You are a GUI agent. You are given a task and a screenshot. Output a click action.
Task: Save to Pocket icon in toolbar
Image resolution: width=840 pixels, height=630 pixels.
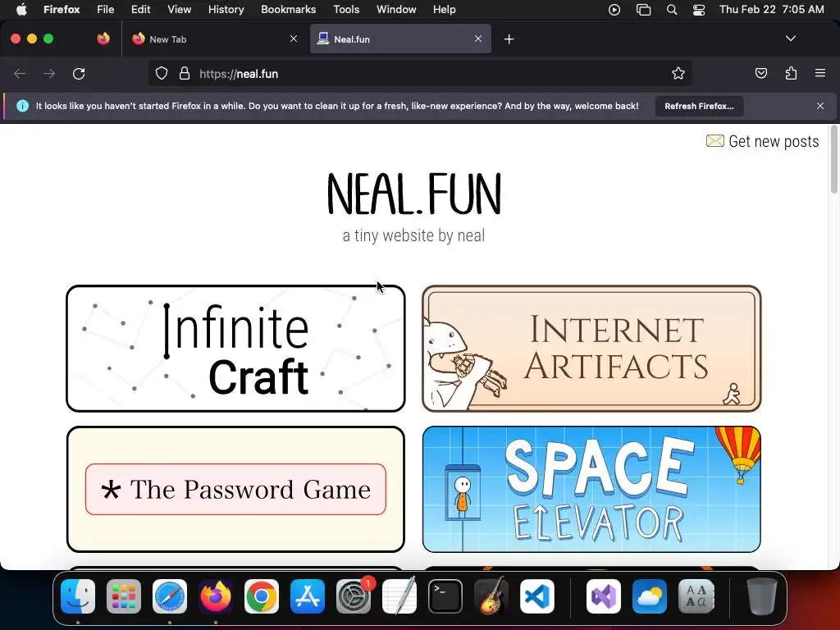tap(760, 73)
